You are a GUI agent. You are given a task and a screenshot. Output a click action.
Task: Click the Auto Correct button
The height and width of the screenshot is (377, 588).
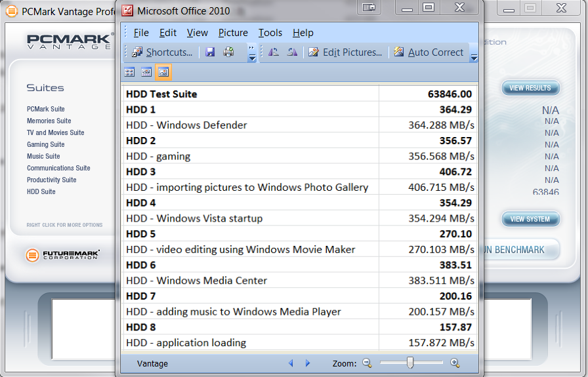click(x=429, y=52)
